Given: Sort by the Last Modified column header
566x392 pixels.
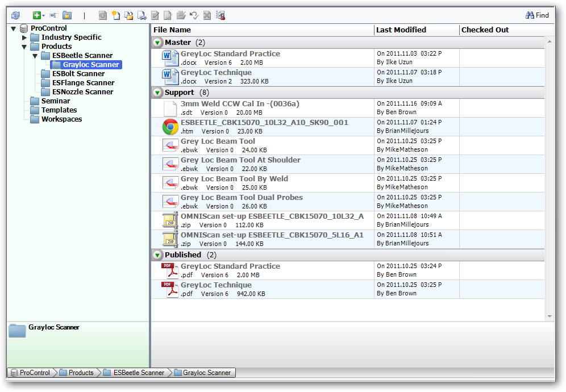Looking at the screenshot, I should pos(417,30).
